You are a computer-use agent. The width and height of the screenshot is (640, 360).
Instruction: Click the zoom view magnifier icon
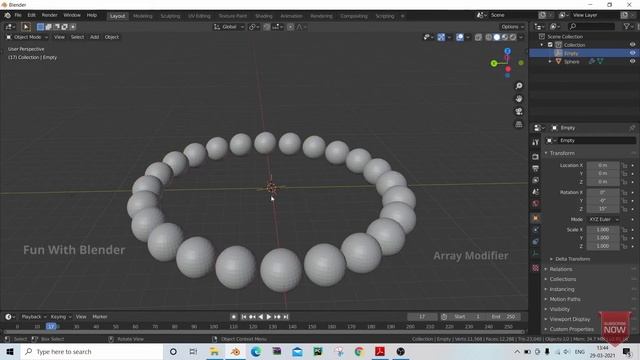coord(519,86)
